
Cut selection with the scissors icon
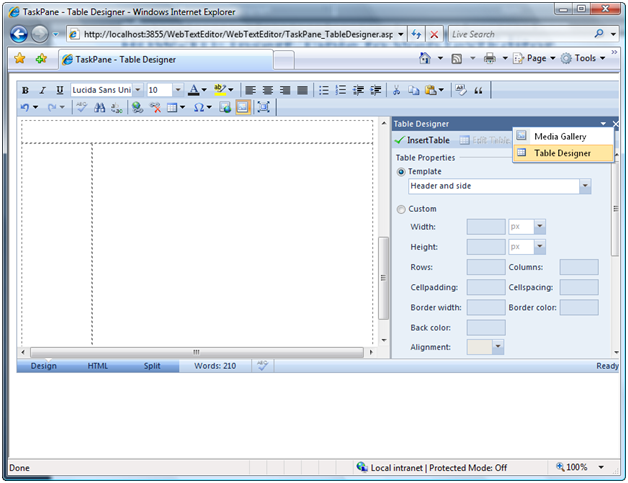397,90
